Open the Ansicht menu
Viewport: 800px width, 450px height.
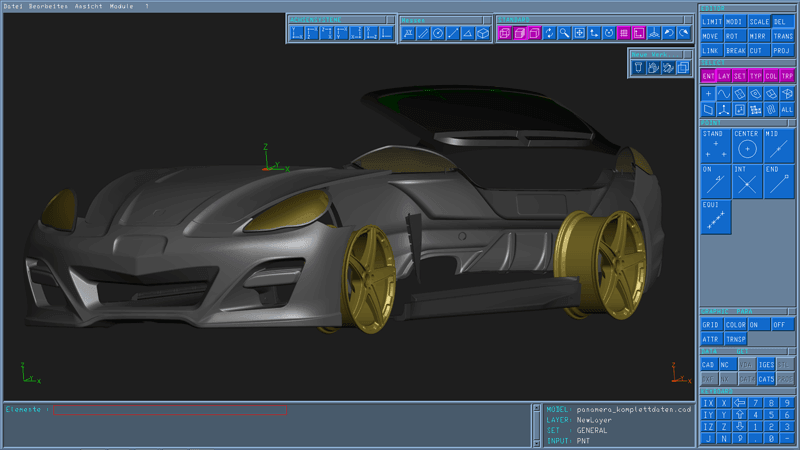[88, 6]
